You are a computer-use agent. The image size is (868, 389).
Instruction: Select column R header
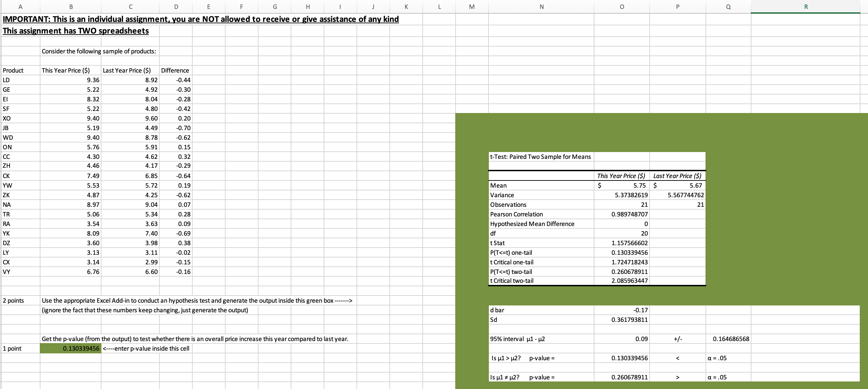[805, 7]
